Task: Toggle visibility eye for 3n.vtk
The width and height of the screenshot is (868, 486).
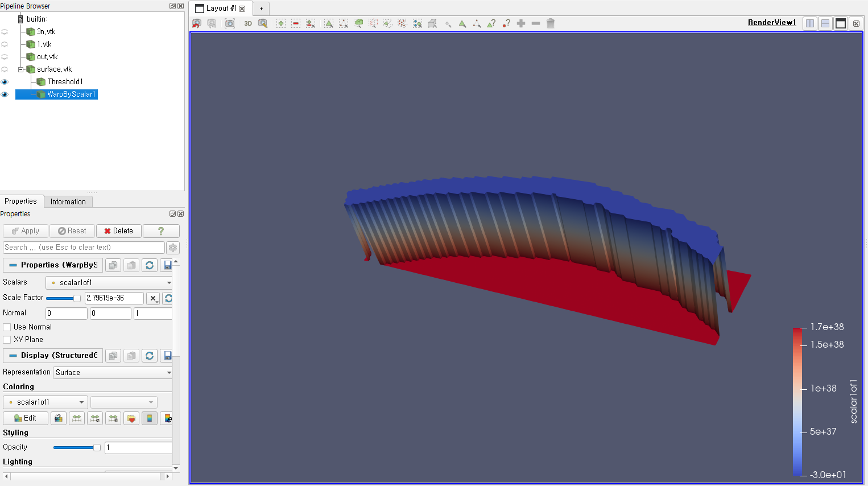Action: click(x=5, y=32)
